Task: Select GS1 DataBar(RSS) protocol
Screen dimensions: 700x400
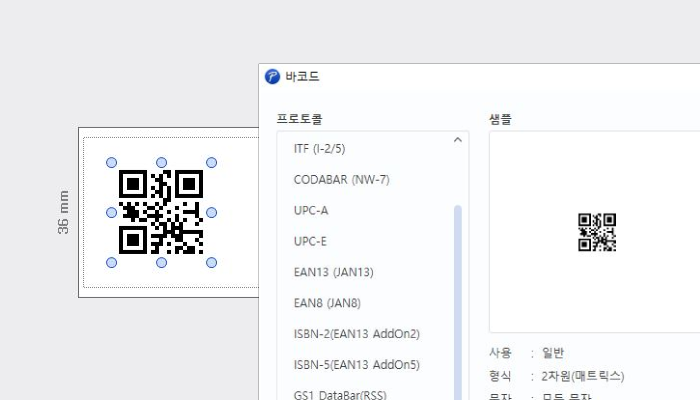Action: (x=340, y=395)
